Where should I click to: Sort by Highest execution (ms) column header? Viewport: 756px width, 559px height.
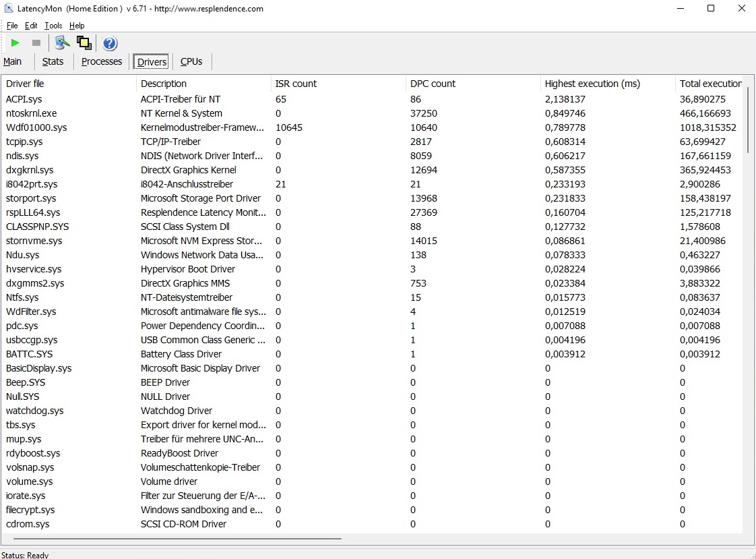point(608,84)
